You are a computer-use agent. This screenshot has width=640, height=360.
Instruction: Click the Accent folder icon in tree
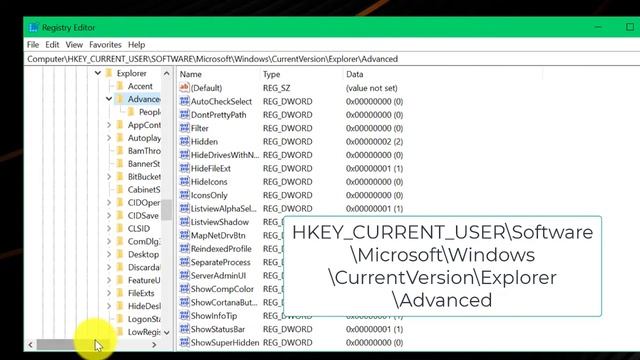coord(120,86)
